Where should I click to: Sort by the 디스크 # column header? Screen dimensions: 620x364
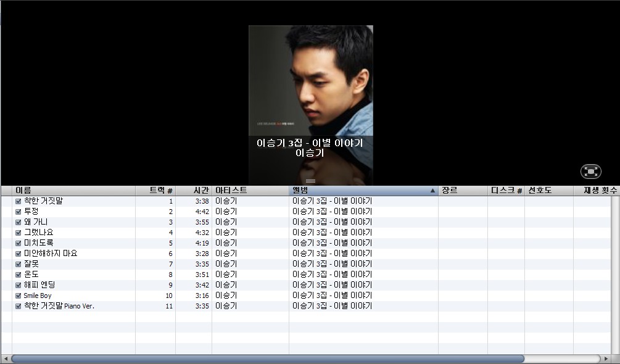[x=506, y=191]
